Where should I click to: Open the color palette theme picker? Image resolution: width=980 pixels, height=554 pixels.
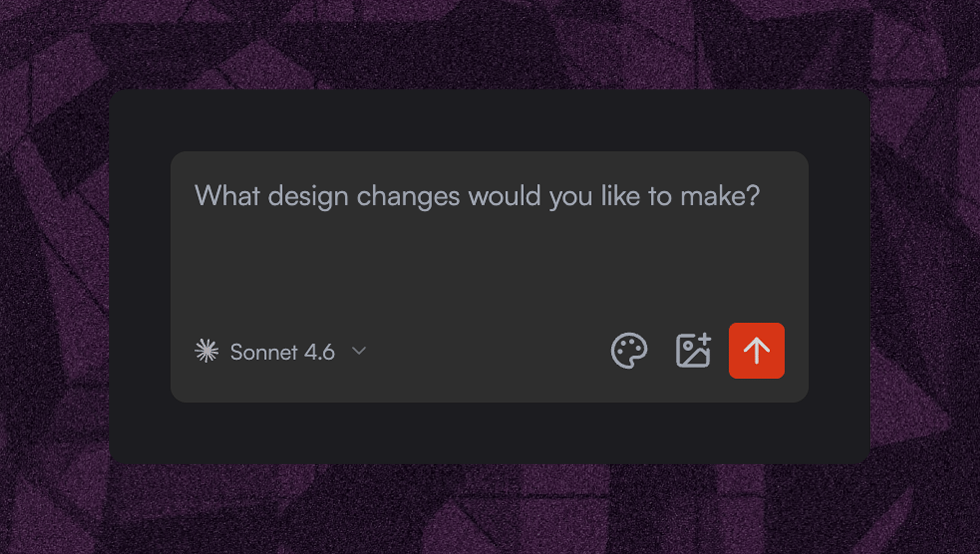tap(629, 351)
